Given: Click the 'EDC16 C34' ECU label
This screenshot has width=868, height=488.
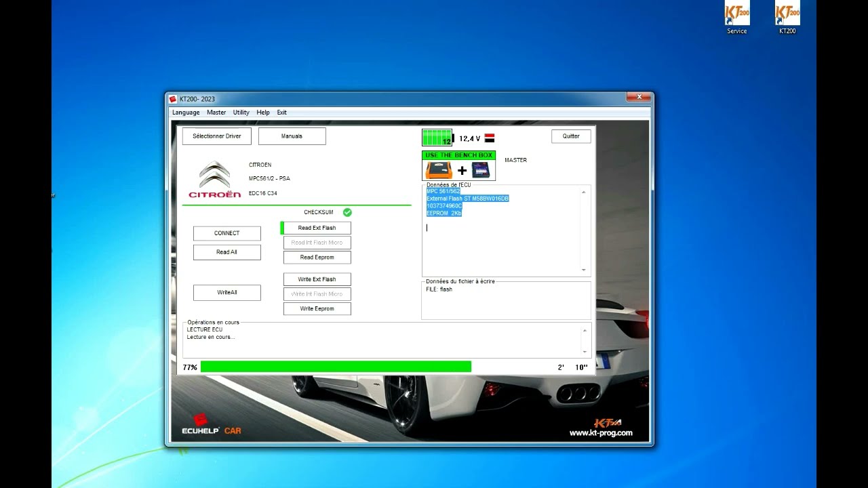Looking at the screenshot, I should pos(262,193).
